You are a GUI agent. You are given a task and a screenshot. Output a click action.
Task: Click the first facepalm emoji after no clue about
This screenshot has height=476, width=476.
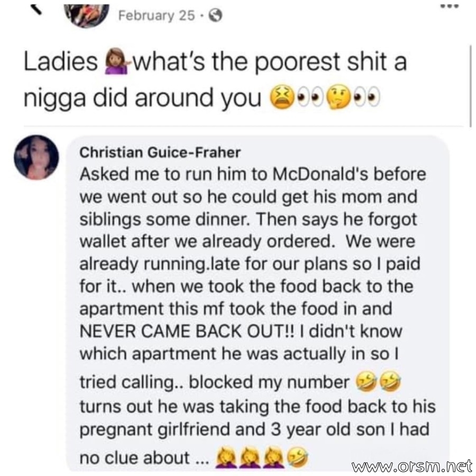226,457
